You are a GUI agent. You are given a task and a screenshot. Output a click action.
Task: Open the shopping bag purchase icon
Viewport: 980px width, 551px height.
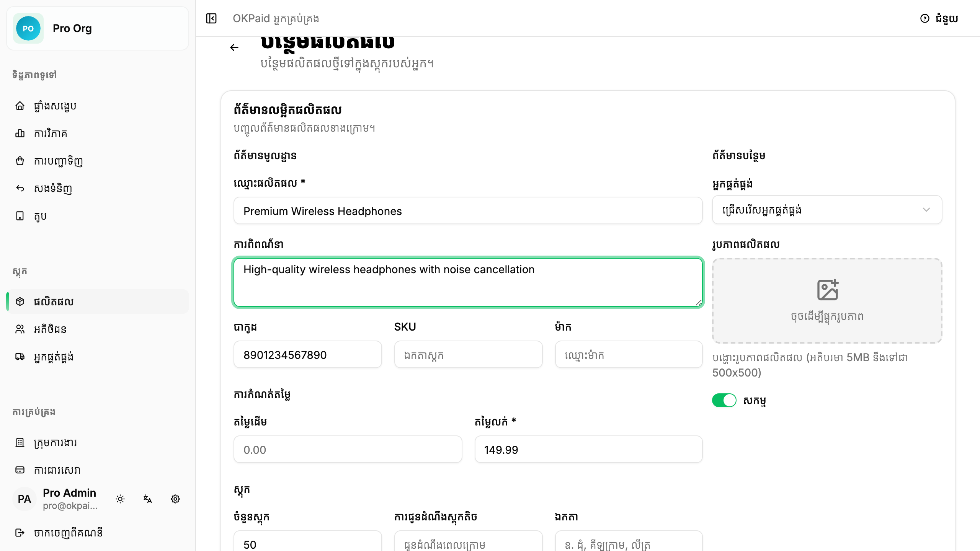tap(20, 161)
